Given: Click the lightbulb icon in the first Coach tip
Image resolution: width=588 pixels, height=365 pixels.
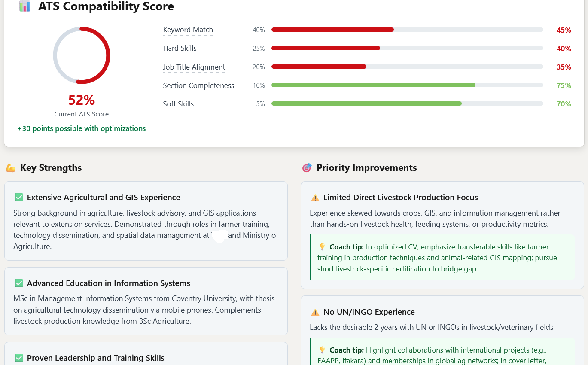Looking at the screenshot, I should click(322, 246).
